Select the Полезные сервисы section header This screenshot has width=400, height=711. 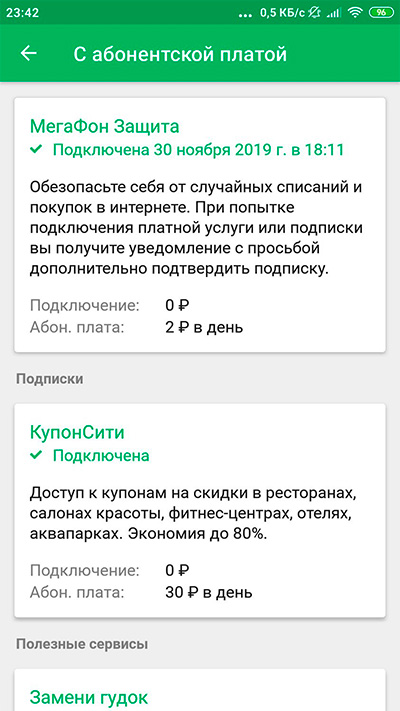click(82, 643)
